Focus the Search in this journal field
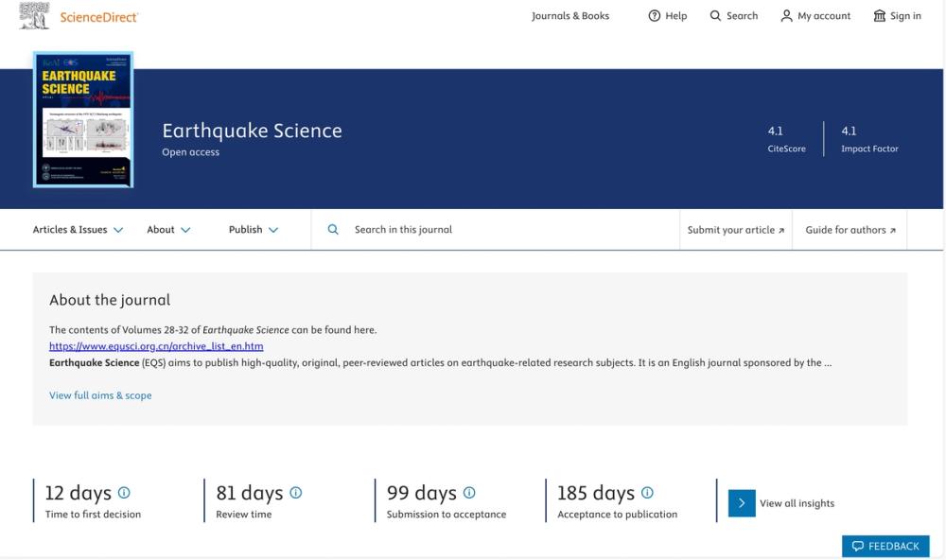Screen dimensions: 946x560 coord(495,229)
